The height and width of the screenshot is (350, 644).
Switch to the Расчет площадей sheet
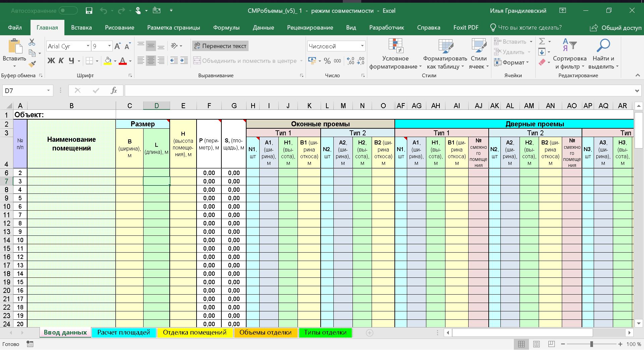[123, 333]
